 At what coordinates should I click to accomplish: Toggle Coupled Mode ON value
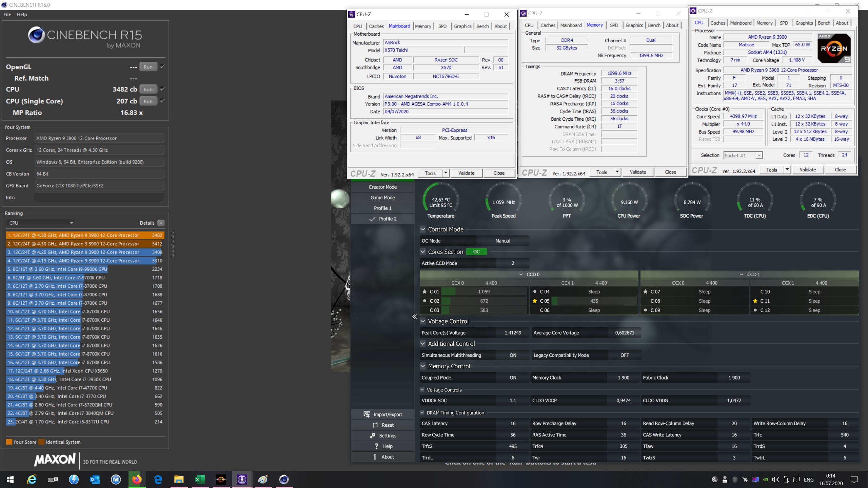[513, 378]
